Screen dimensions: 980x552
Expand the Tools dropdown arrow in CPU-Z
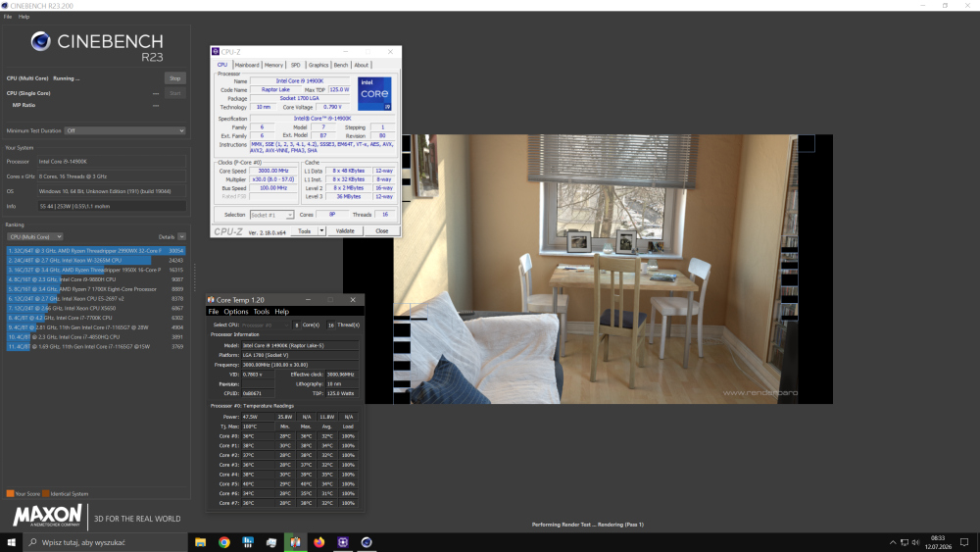tap(321, 230)
